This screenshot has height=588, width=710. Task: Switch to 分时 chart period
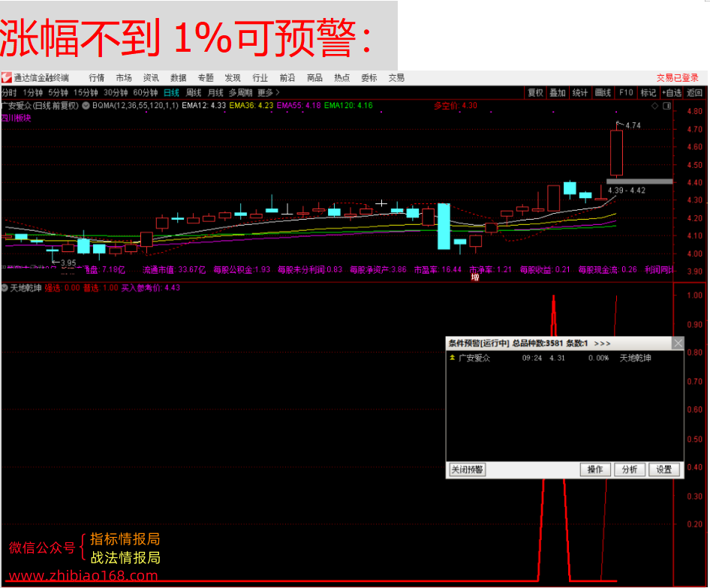click(9, 93)
